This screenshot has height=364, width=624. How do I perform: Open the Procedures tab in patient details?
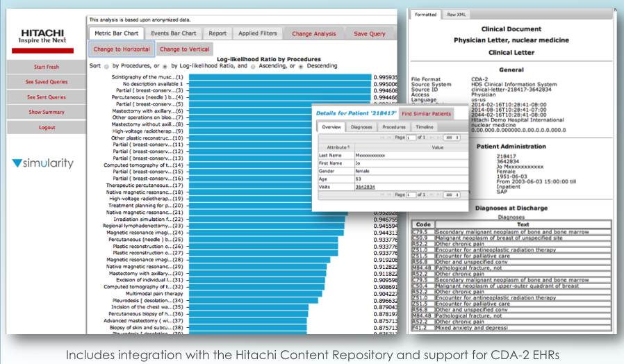(x=393, y=127)
